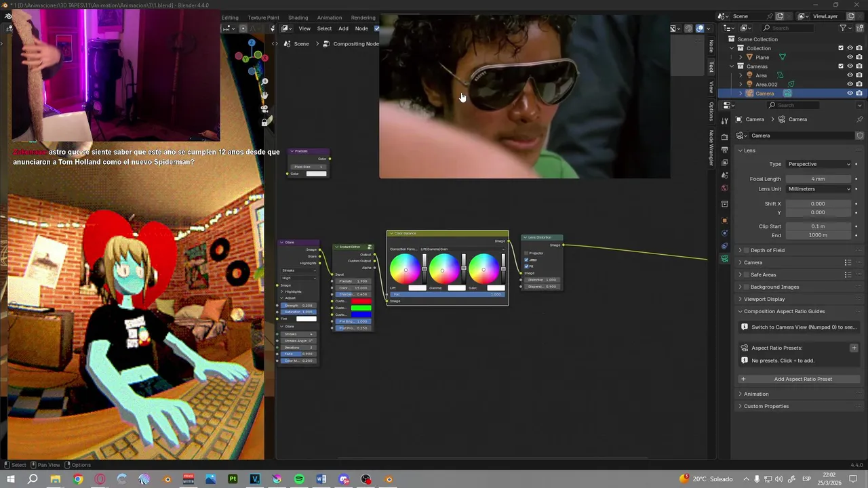Toggle Collection exclude-from-view-layer checkbox
The width and height of the screenshot is (868, 488).
click(841, 48)
